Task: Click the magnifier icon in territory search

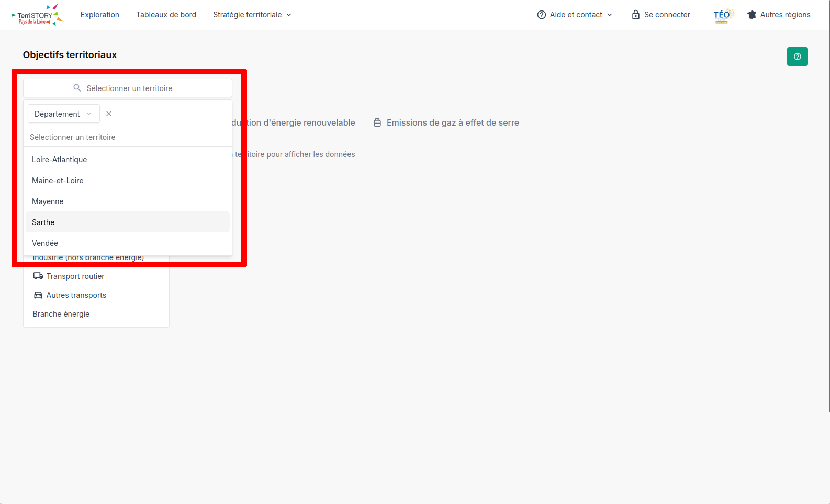Action: [77, 88]
